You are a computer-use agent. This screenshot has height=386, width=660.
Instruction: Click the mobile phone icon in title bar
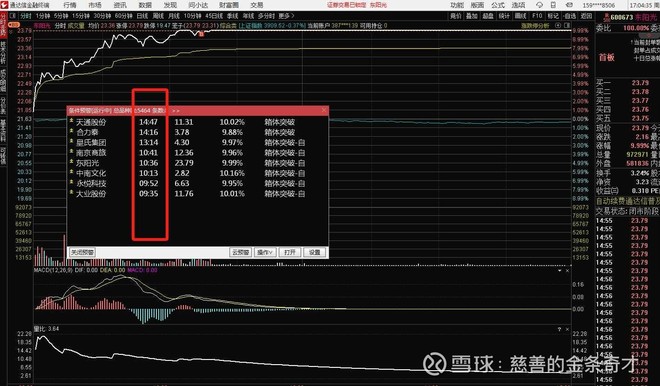pyautogui.click(x=554, y=5)
